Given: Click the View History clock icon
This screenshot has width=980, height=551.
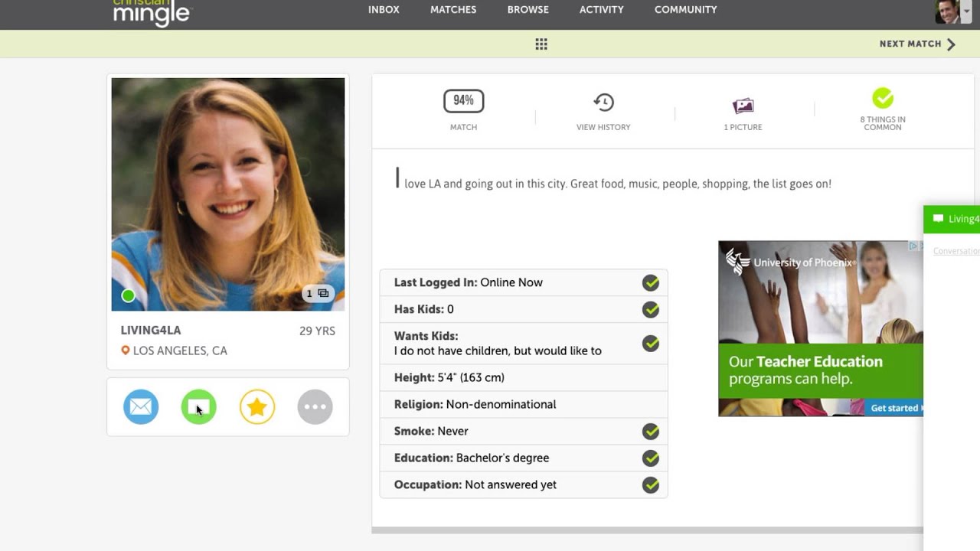Looking at the screenshot, I should click(603, 102).
